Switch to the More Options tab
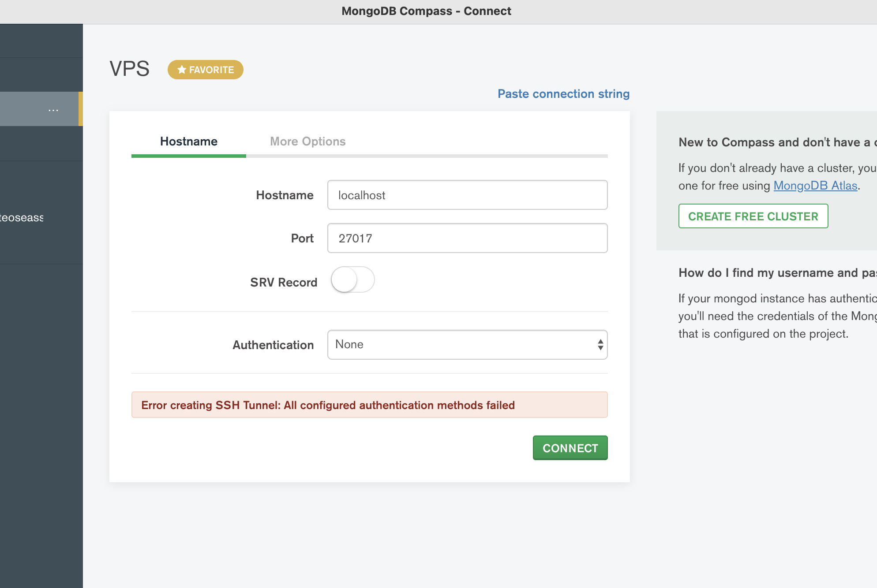Image resolution: width=877 pixels, height=588 pixels. click(307, 141)
